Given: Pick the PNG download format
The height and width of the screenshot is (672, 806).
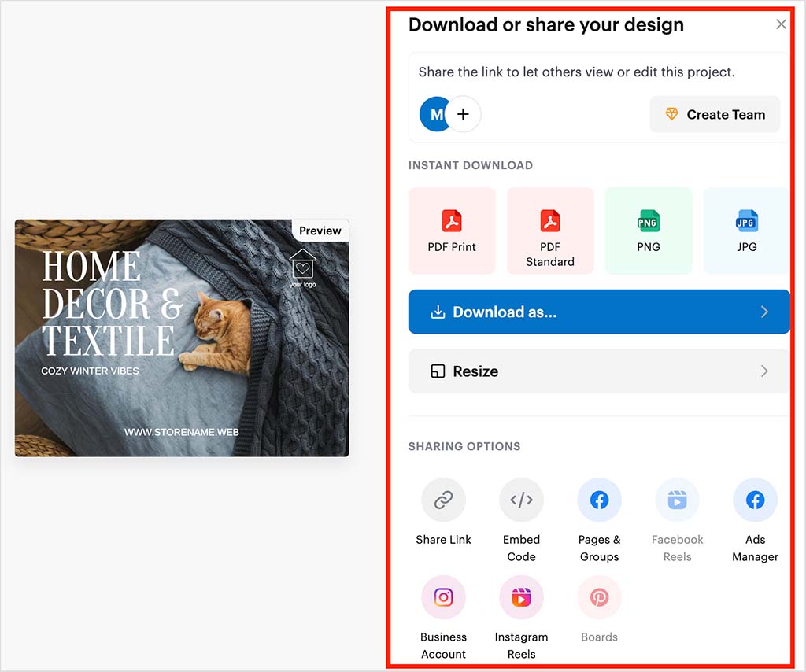Looking at the screenshot, I should [648, 230].
